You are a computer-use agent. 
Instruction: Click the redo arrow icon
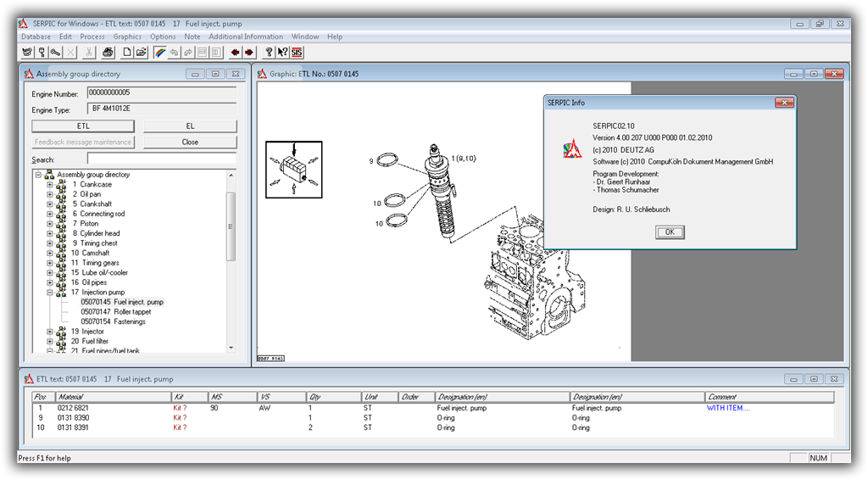(x=188, y=53)
